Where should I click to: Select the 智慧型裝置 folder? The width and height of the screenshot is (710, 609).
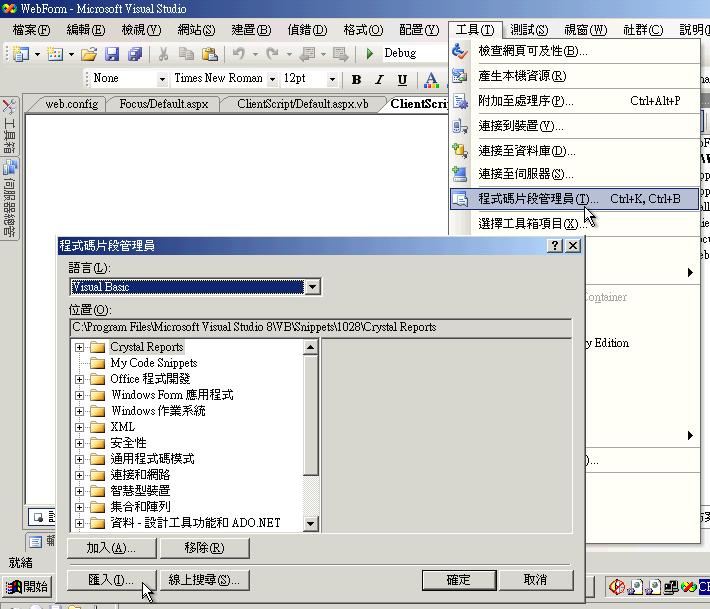click(140, 491)
